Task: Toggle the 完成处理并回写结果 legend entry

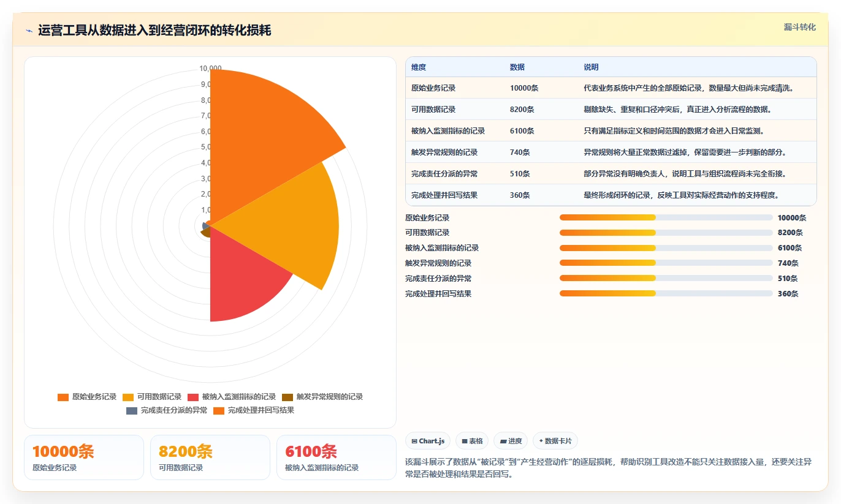Action: (254, 410)
